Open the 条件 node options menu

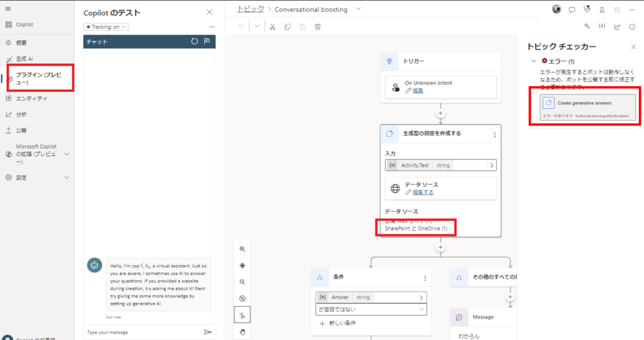[x=425, y=278]
